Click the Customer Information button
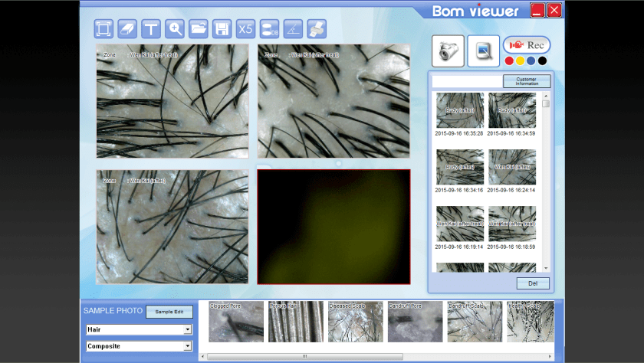This screenshot has height=363, width=644. click(527, 81)
